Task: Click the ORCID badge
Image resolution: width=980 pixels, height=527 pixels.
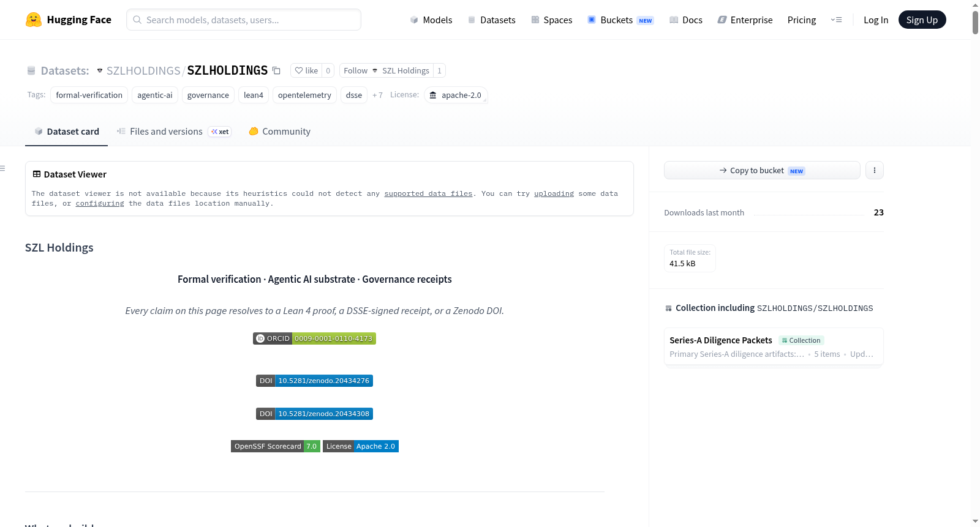Action: [x=314, y=338]
